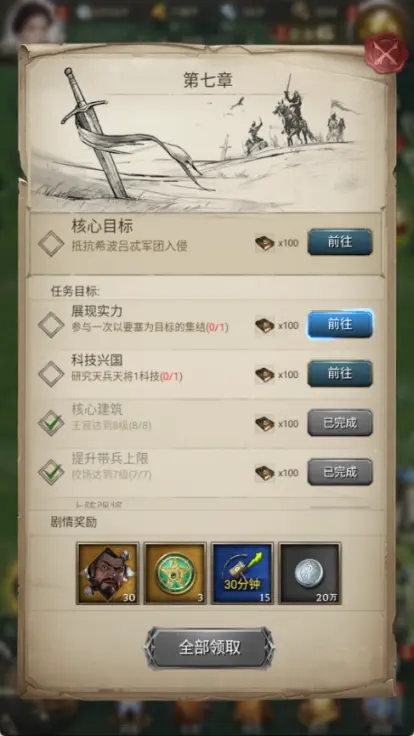The image size is (414, 736).
Task: Tap book reward icon beside 展现实力
Action: (x=265, y=325)
